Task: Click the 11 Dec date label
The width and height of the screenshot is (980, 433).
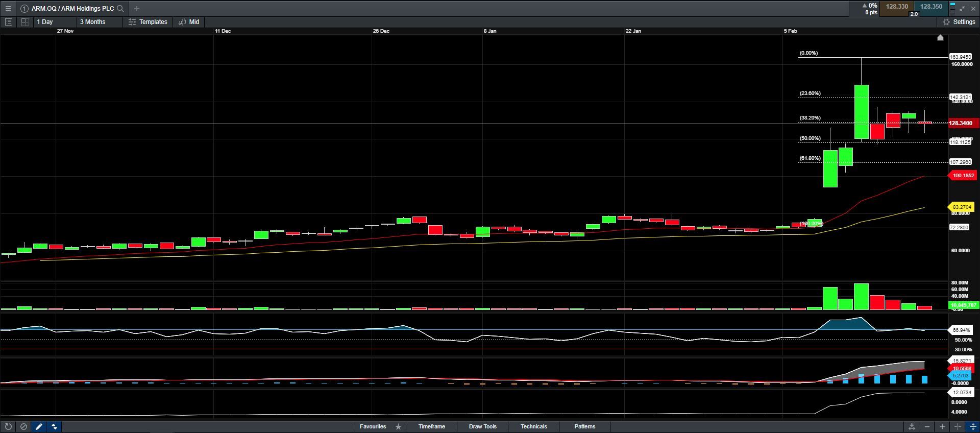Action: tap(223, 31)
